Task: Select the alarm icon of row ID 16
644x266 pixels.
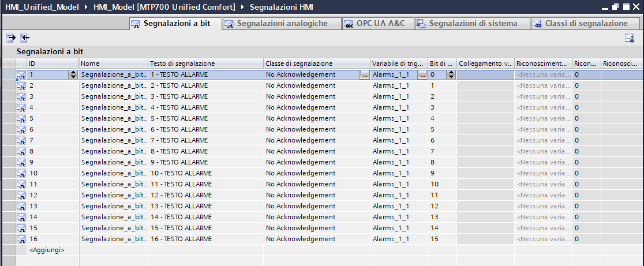Action: click(21, 239)
